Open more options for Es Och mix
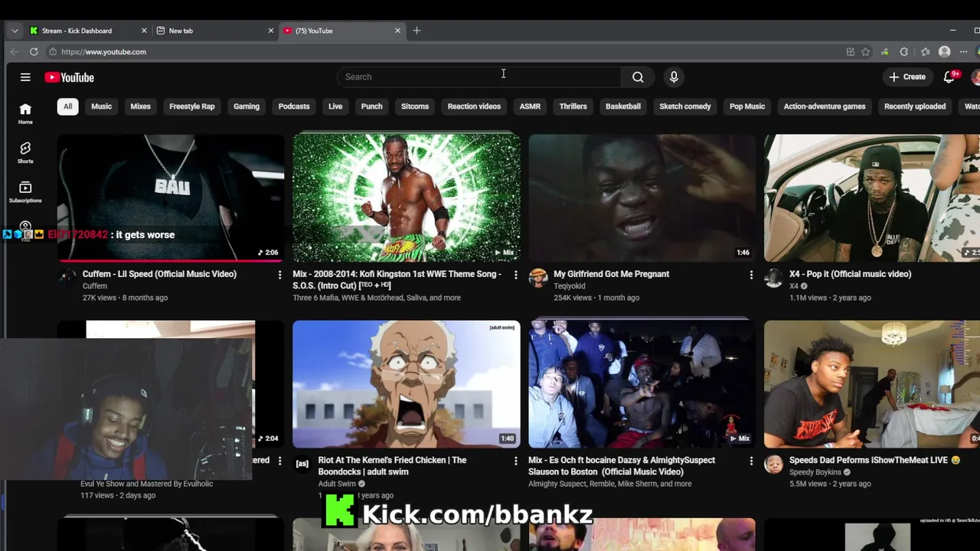The height and width of the screenshot is (551, 980). pyautogui.click(x=751, y=461)
